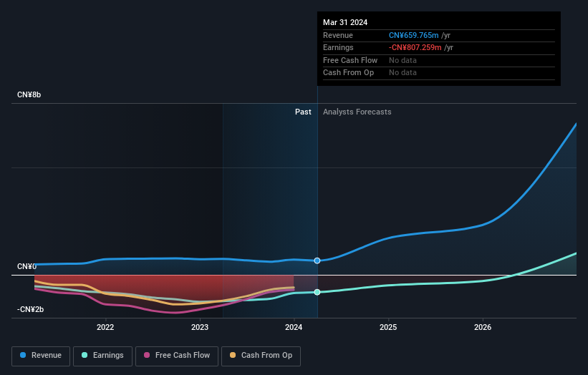Click the Revenue data point marker on blue line

(317, 260)
